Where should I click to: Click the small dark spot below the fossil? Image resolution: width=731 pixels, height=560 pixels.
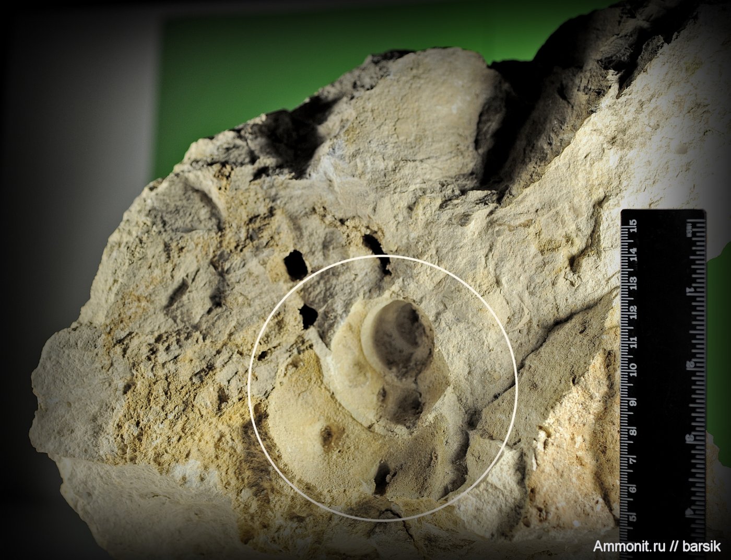tap(328, 436)
